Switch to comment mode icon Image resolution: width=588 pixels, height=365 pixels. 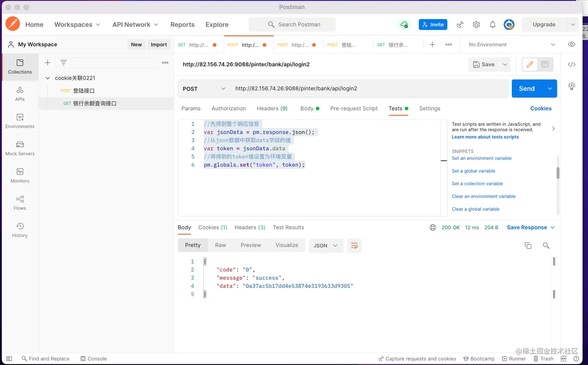tap(545, 65)
